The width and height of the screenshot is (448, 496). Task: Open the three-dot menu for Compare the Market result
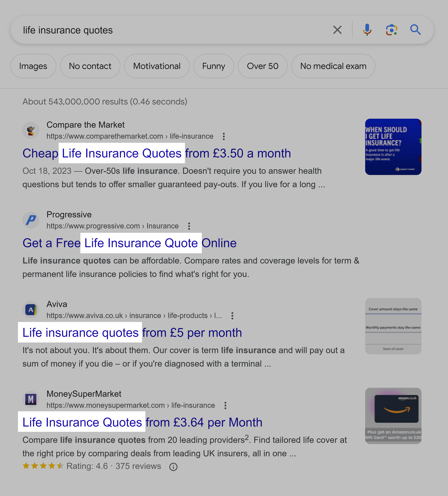tap(223, 136)
